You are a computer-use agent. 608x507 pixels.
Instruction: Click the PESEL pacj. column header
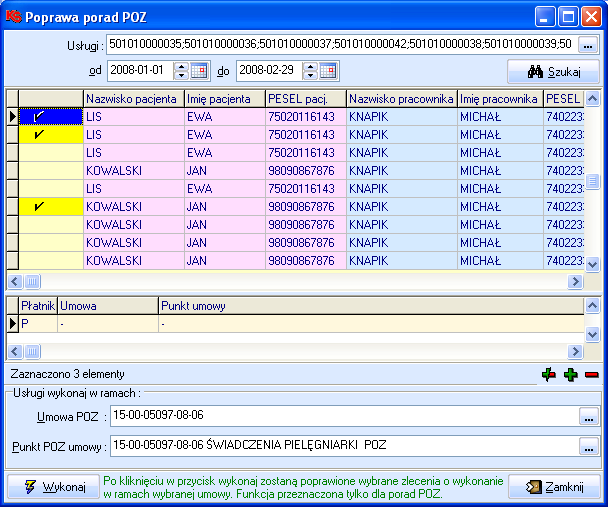click(306, 99)
